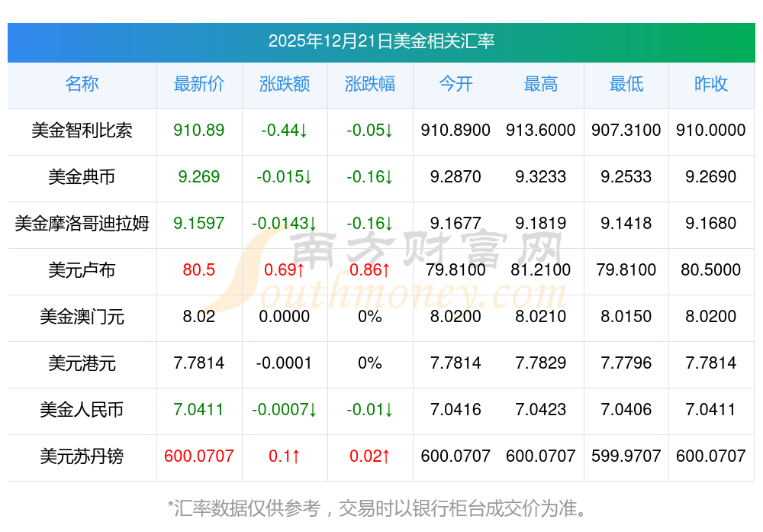Open the 美金智利比索 row name
The image size is (763, 532).
coord(82,131)
